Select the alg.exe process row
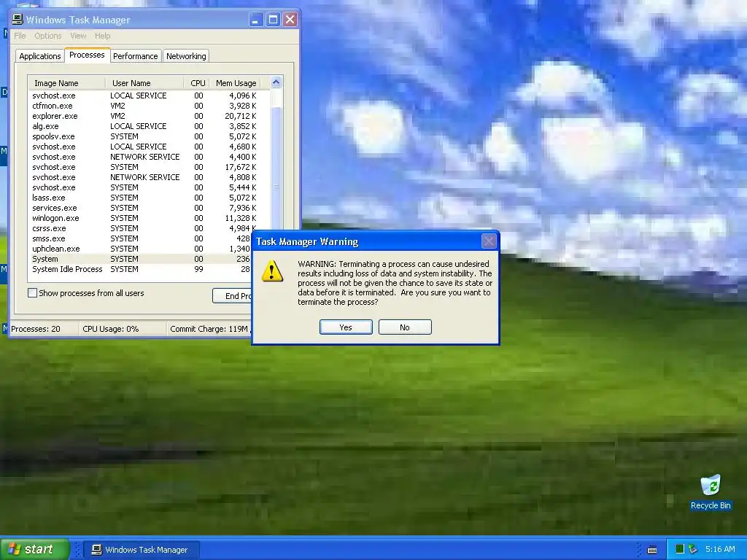Screen dimensions: 747x560 coord(149,126)
